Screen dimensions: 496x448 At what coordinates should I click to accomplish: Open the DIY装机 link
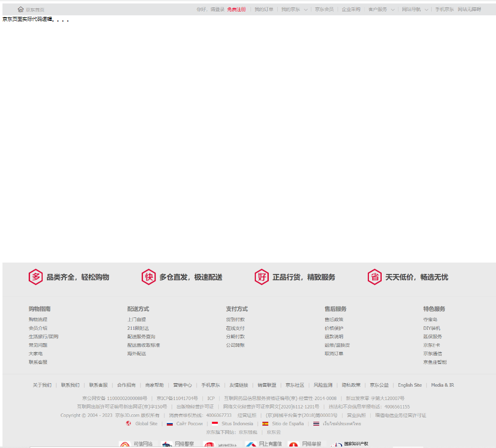[432, 328]
